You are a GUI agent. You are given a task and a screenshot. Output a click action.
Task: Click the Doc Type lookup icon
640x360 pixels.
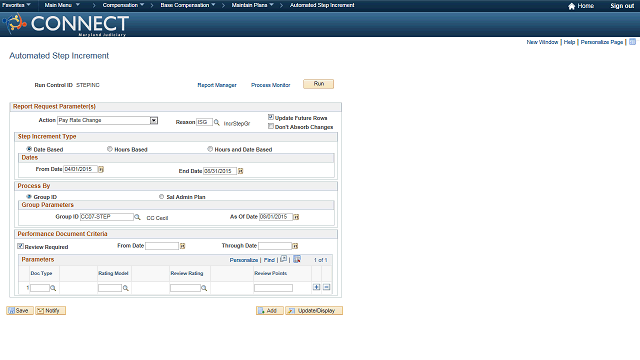click(x=53, y=288)
